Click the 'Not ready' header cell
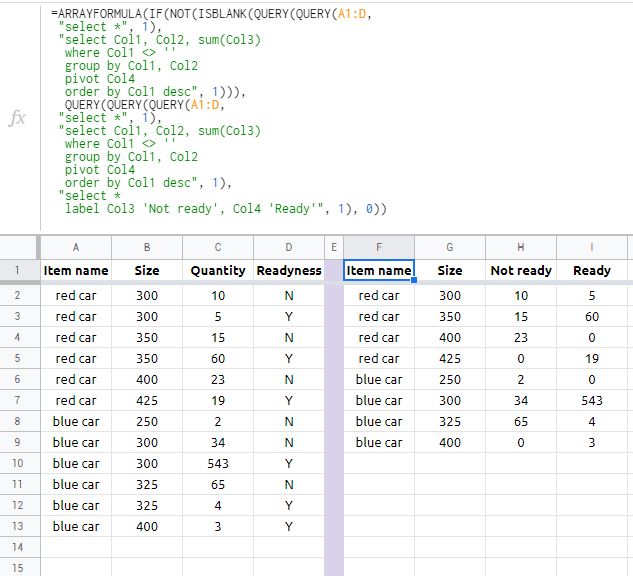 point(521,270)
